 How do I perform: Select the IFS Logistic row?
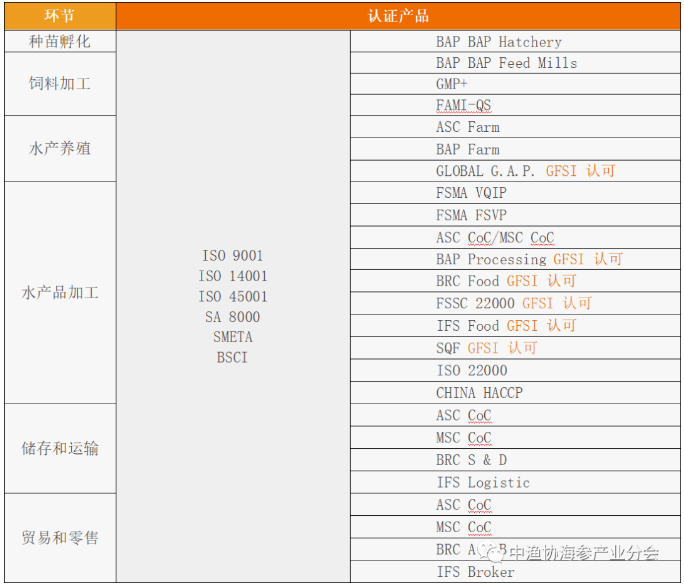pos(515,483)
